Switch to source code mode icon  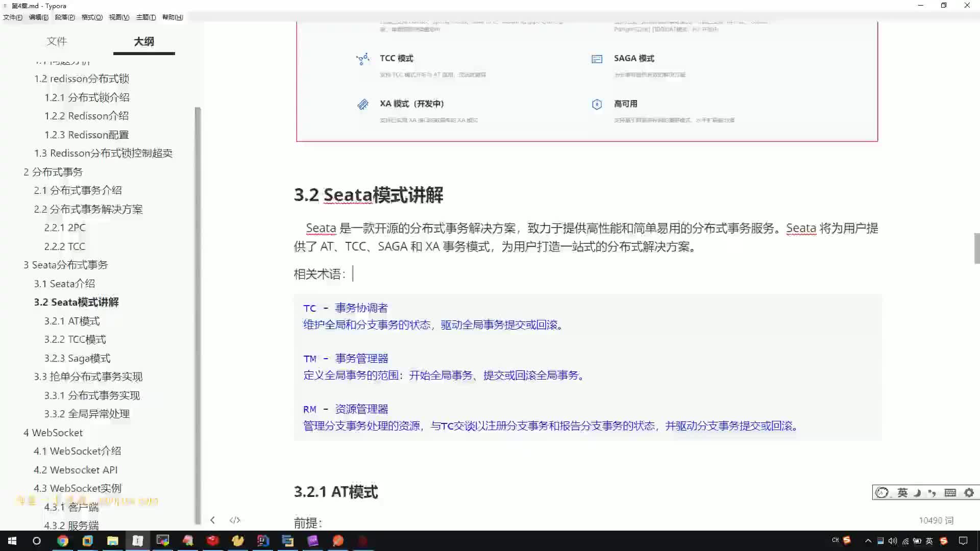pos(235,520)
